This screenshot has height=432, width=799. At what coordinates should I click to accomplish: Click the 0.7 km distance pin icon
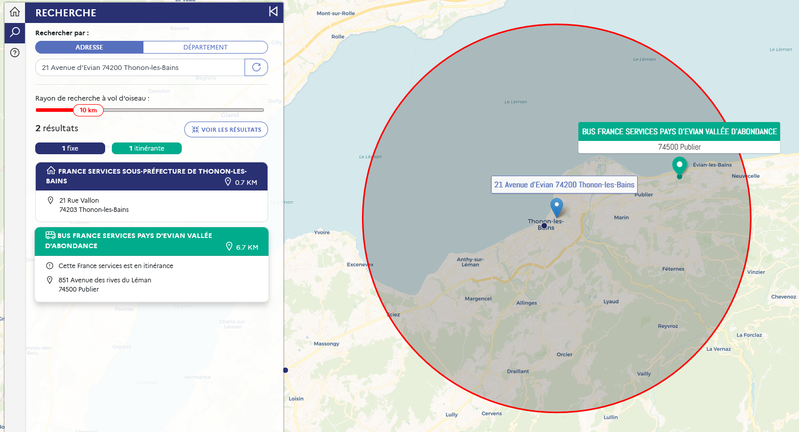(x=227, y=182)
